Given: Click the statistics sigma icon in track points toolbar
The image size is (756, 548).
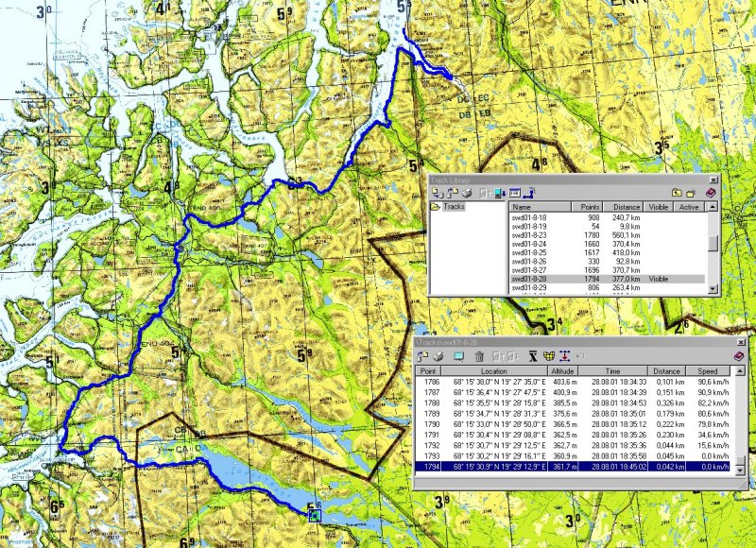Looking at the screenshot, I should click(532, 356).
